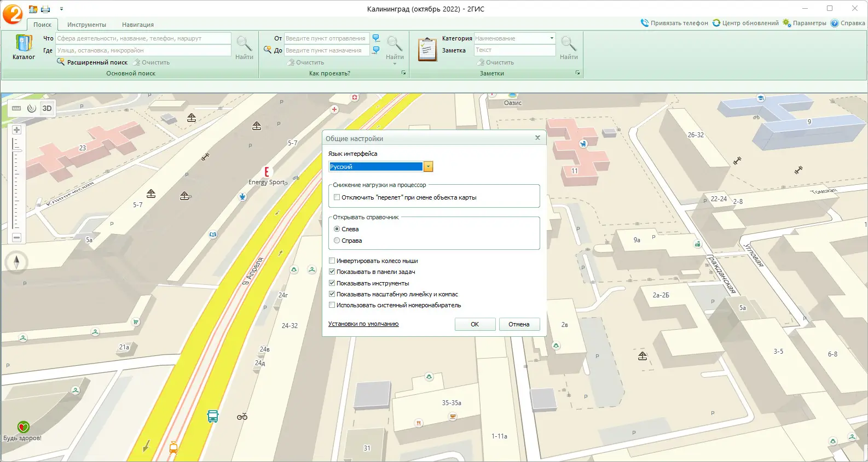This screenshot has height=462, width=868.
Task: Switch to the Инструменты tab
Action: (x=86, y=25)
